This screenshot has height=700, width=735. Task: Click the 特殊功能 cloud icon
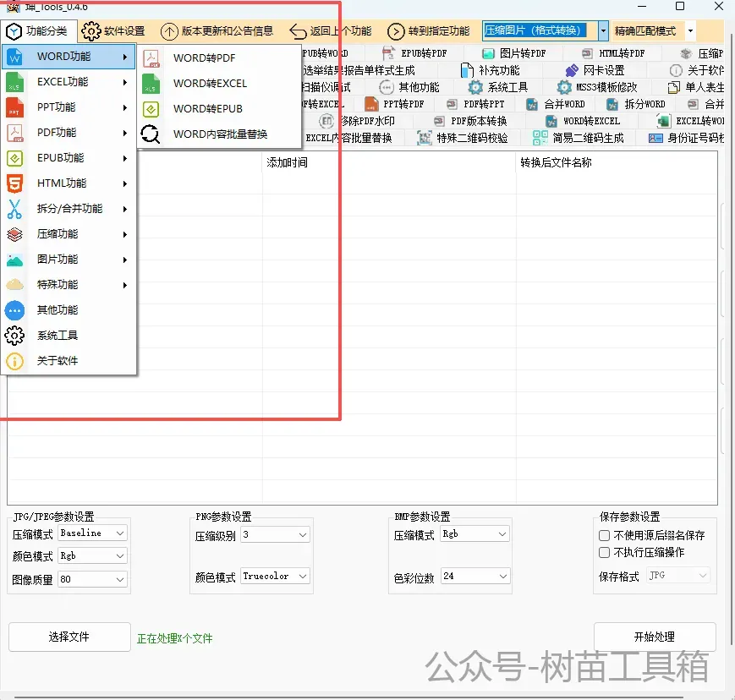[14, 285]
